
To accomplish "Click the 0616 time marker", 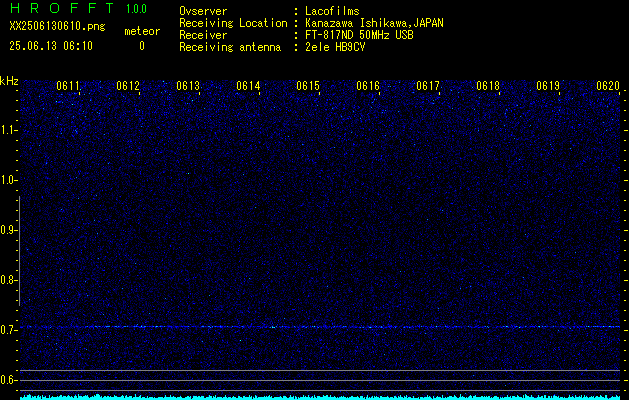I will [x=368, y=86].
